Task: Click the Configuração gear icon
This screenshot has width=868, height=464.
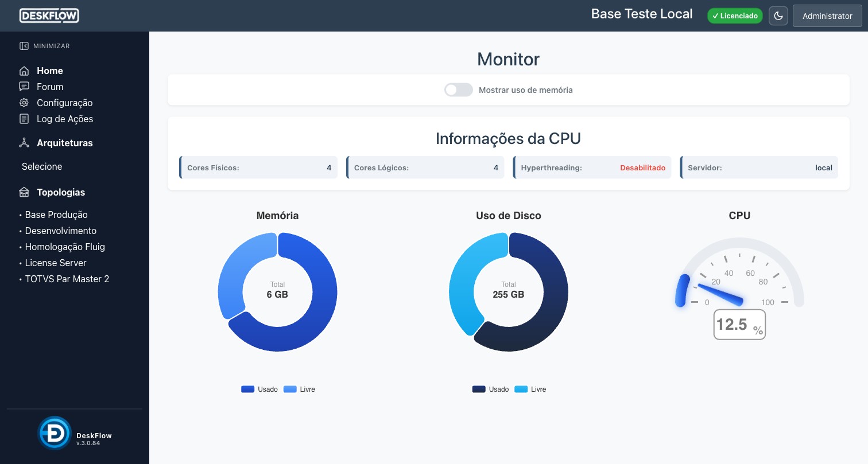Action: (x=24, y=103)
